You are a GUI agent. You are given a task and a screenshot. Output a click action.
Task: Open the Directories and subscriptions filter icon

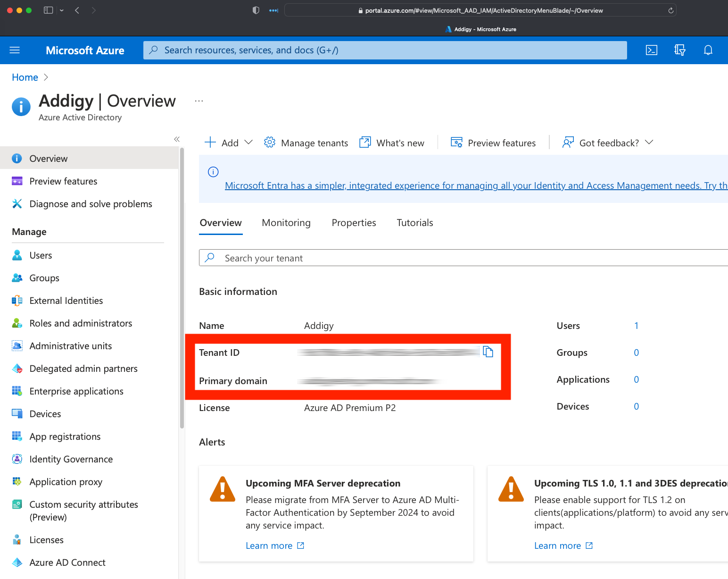click(679, 50)
